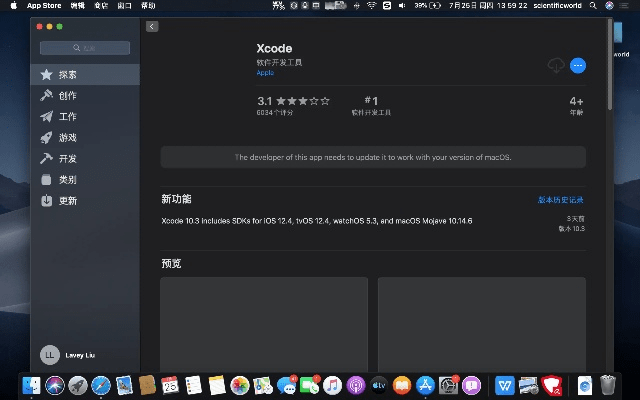Open Books from the Dock
Image resolution: width=640 pixels, height=400 pixels.
[x=402, y=385]
